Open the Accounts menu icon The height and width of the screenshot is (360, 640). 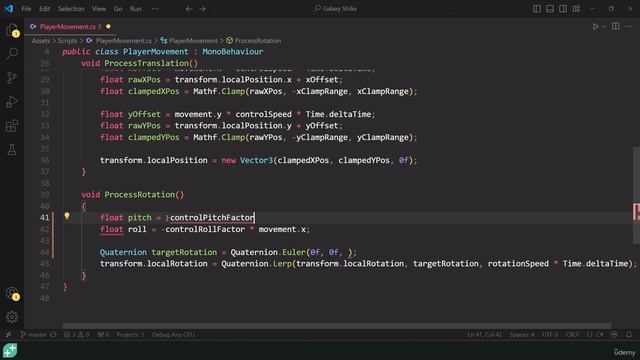click(12, 293)
